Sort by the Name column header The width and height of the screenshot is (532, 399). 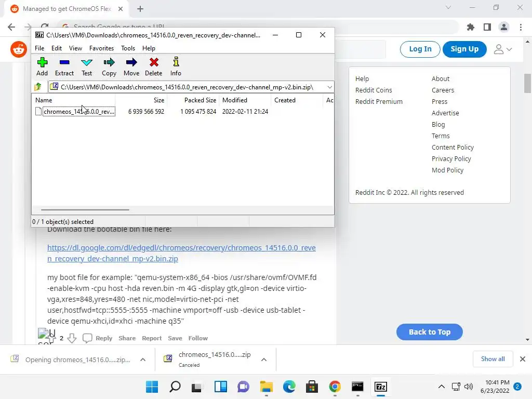74,100
